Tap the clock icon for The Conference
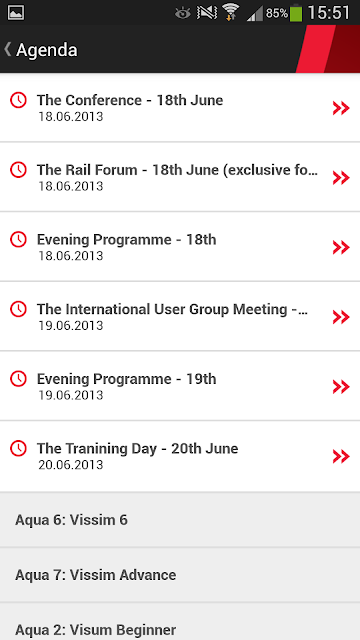360x640 pixels. point(18,100)
